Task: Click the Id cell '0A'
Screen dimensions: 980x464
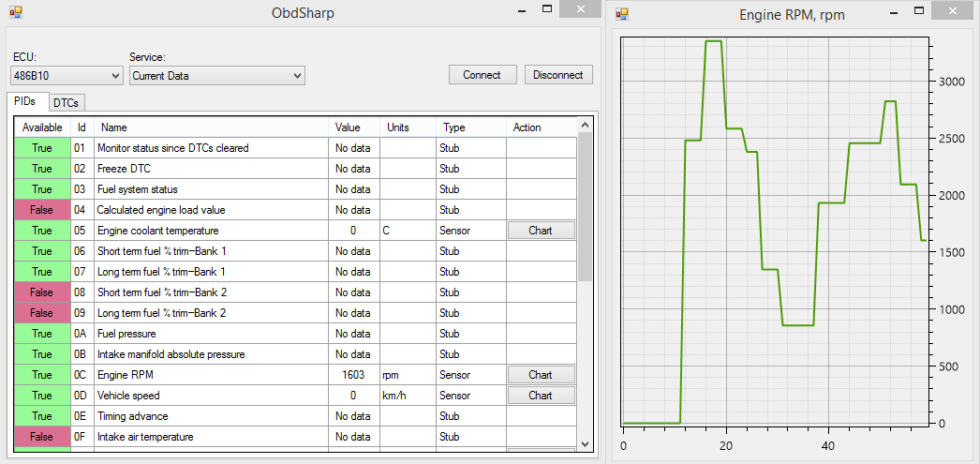Action: coord(82,334)
